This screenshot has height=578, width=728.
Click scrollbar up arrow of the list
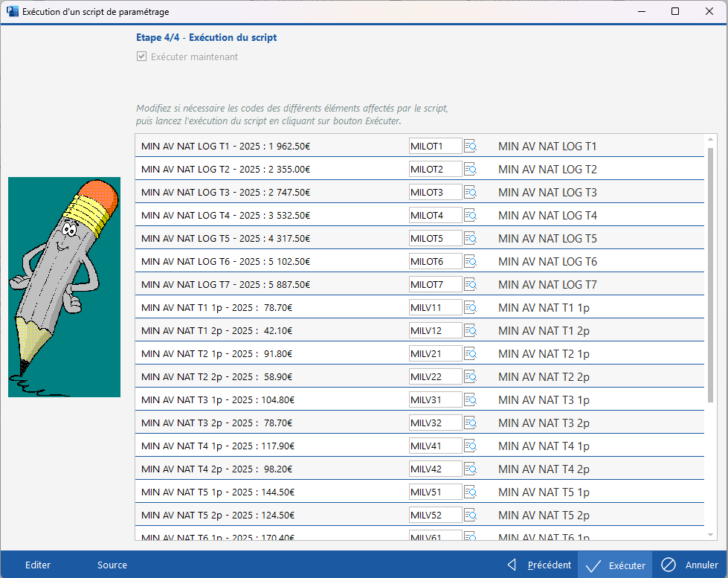[710, 141]
